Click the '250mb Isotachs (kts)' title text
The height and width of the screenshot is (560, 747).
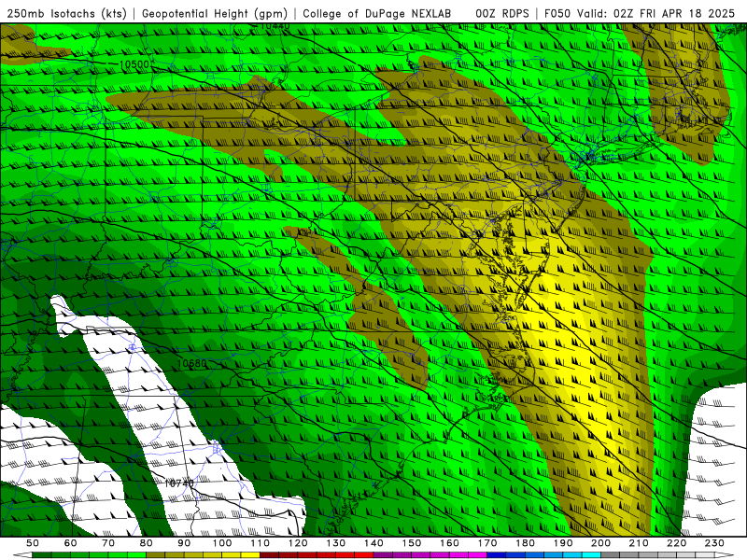[67, 14]
